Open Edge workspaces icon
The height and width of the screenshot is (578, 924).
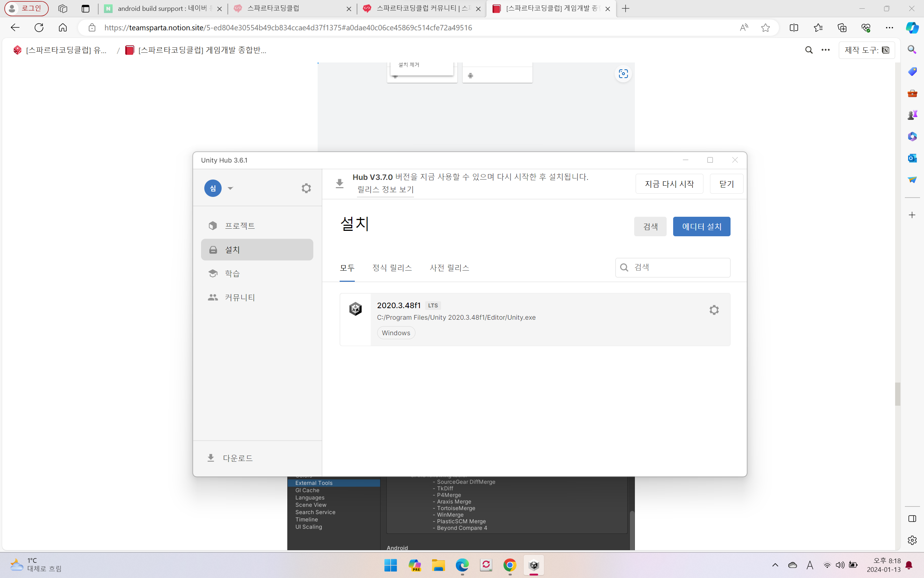pos(62,9)
